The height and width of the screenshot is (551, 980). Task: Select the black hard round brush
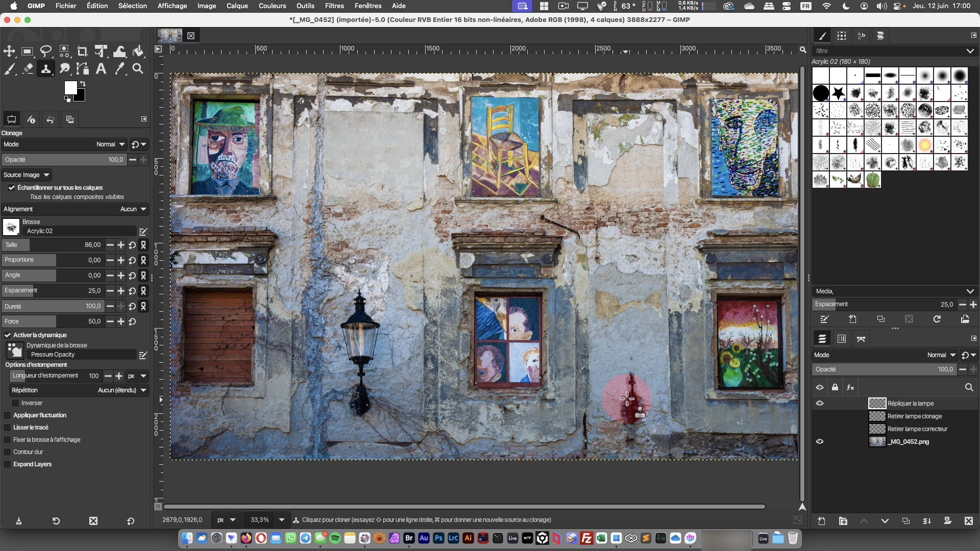coord(821,93)
